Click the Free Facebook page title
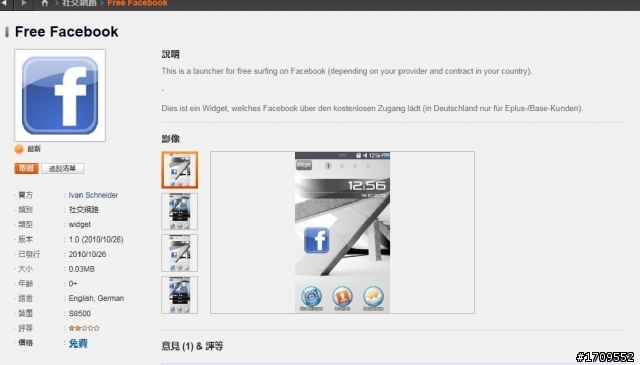Image resolution: width=641 pixels, height=365 pixels. (67, 32)
